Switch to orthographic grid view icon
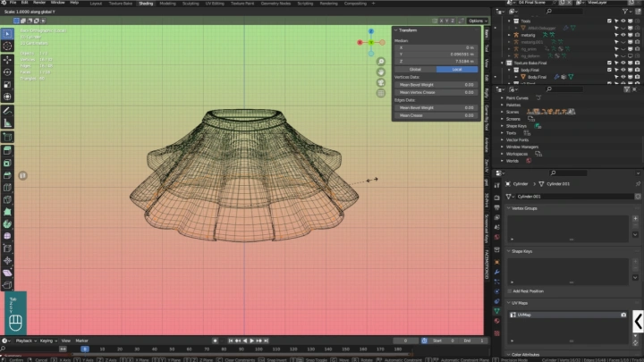644x362 pixels. coord(381,91)
